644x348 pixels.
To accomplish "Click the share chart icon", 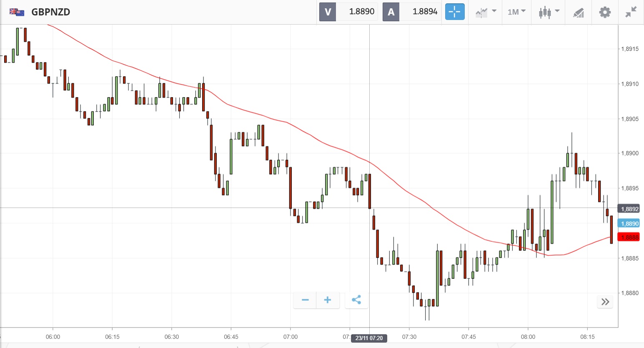I will pyautogui.click(x=356, y=300).
